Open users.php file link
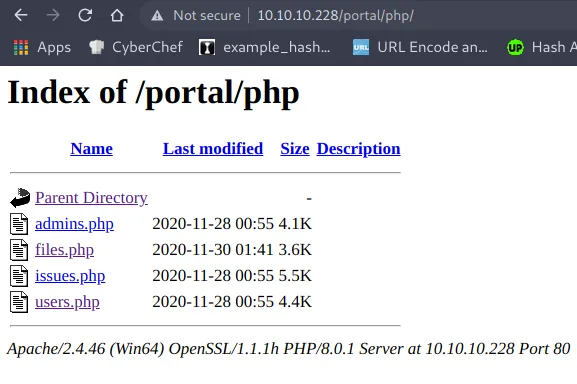 [67, 302]
